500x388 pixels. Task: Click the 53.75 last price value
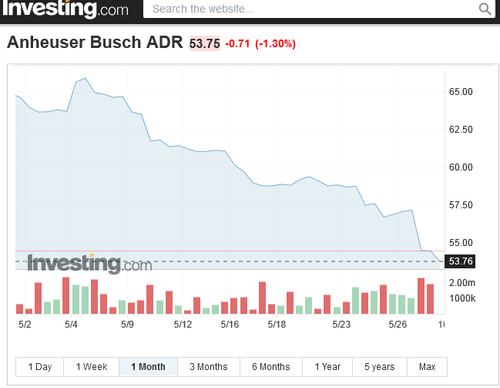click(205, 44)
